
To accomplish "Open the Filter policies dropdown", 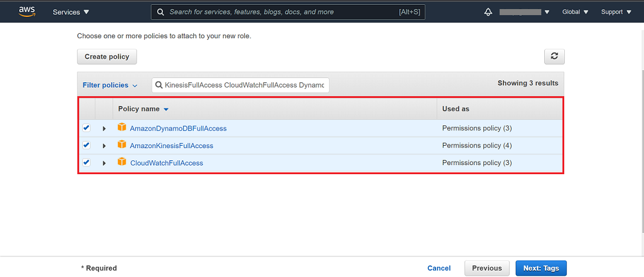I will coord(110,85).
